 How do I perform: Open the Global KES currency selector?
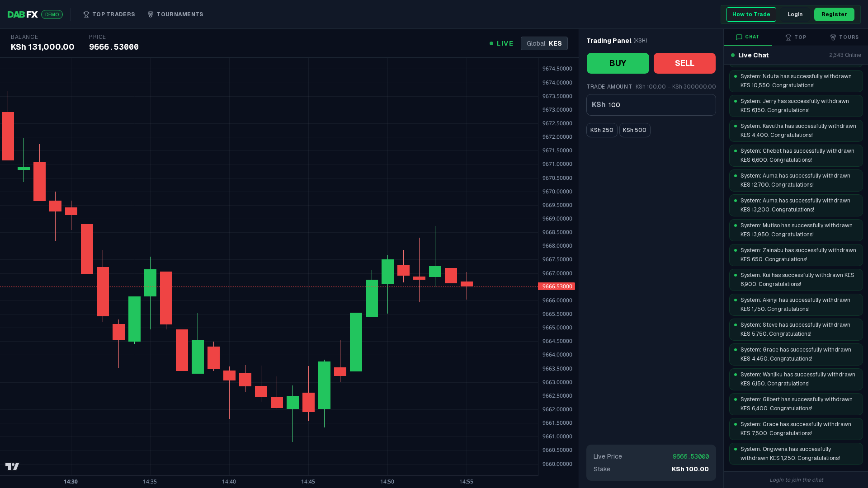coord(544,43)
